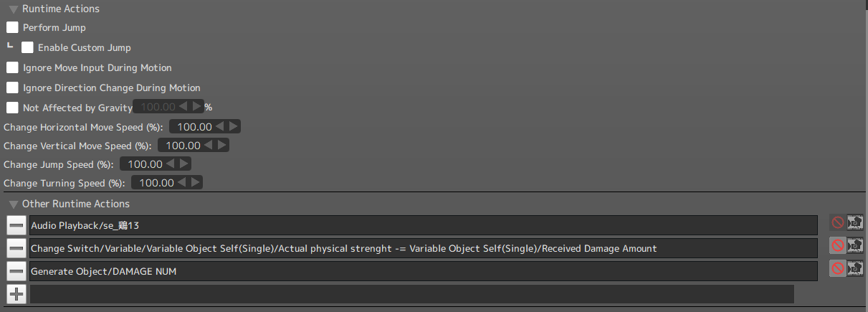Increase Change Vertical Move Speed value
This screenshot has width=868, height=312.
[222, 145]
